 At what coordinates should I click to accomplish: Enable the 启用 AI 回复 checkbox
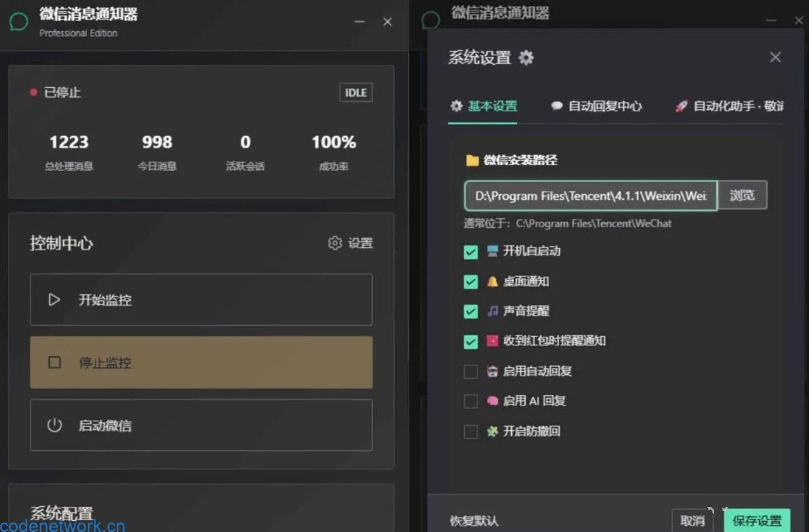click(470, 401)
